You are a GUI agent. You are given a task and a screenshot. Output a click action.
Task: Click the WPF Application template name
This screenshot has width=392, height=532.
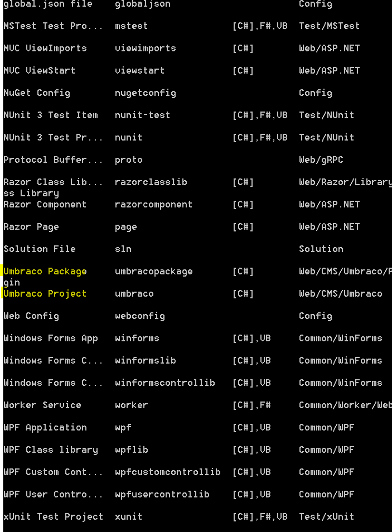click(x=45, y=428)
